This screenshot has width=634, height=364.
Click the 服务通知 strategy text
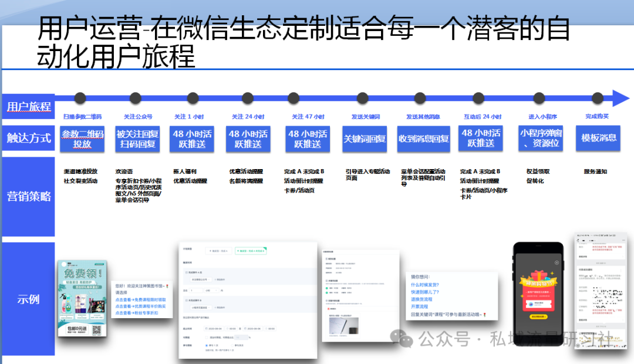point(595,171)
